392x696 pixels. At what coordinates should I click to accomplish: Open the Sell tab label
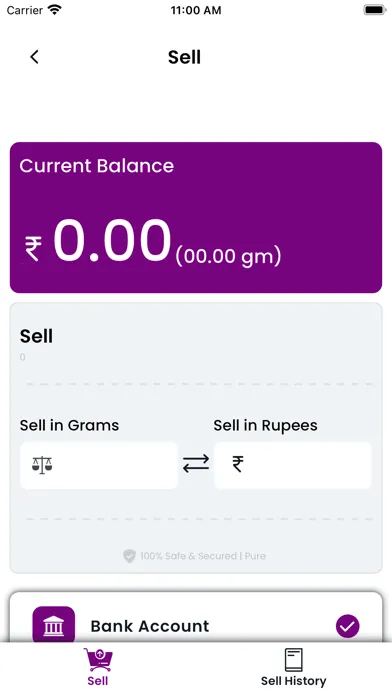(98, 681)
